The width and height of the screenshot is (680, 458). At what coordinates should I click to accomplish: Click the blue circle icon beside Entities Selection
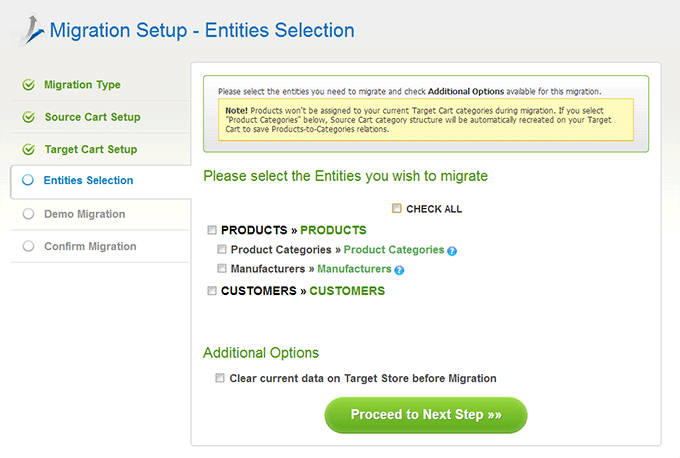pyautogui.click(x=28, y=180)
